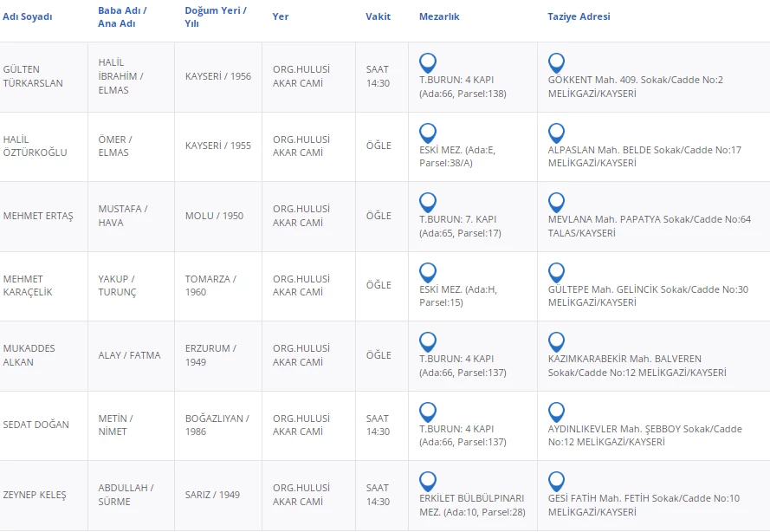The image size is (770, 532).
Task: Click the Doğum Yeri / Yılı header
Action: click(216, 16)
